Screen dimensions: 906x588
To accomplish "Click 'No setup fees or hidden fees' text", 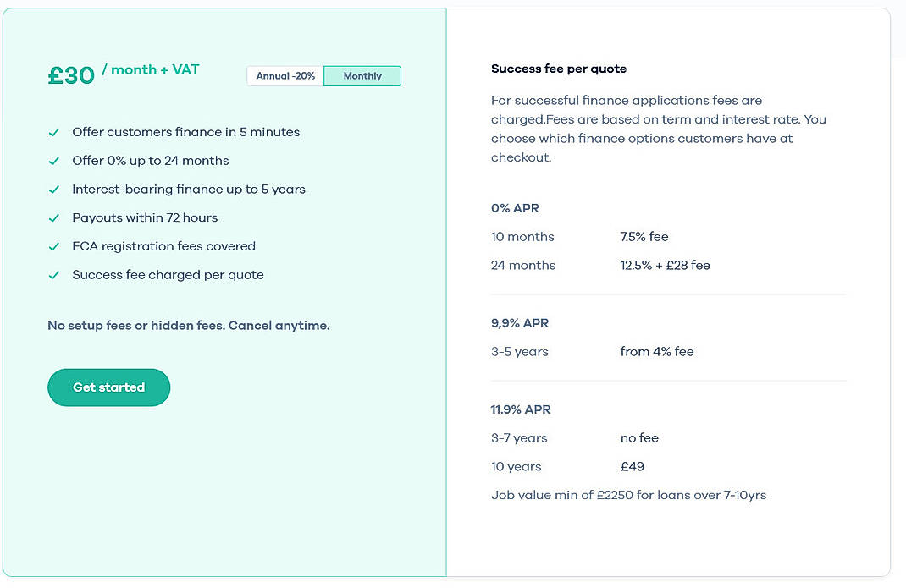I will click(188, 325).
